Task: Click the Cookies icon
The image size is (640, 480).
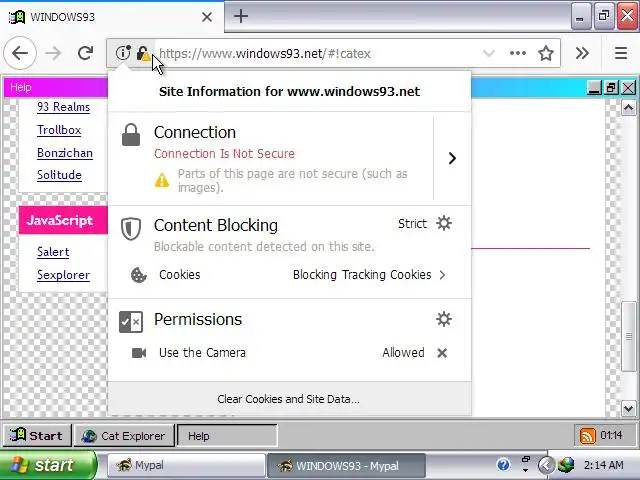Action: pyautogui.click(x=138, y=275)
